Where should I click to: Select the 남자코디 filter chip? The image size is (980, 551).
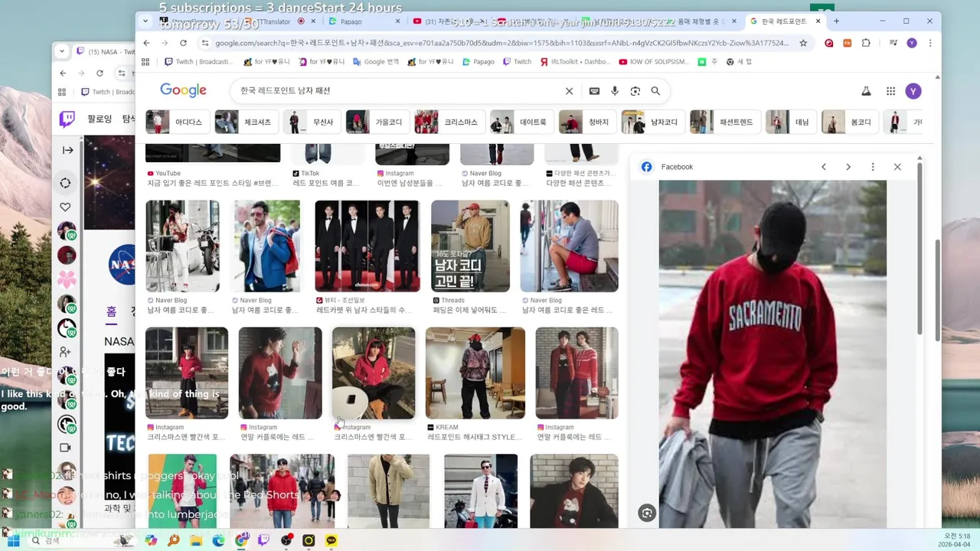pyautogui.click(x=653, y=122)
